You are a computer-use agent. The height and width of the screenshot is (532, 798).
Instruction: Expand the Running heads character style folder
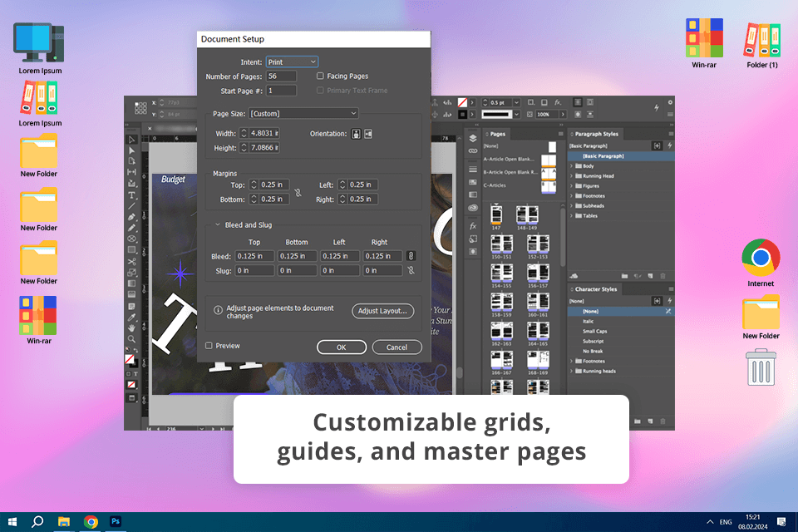click(572, 371)
